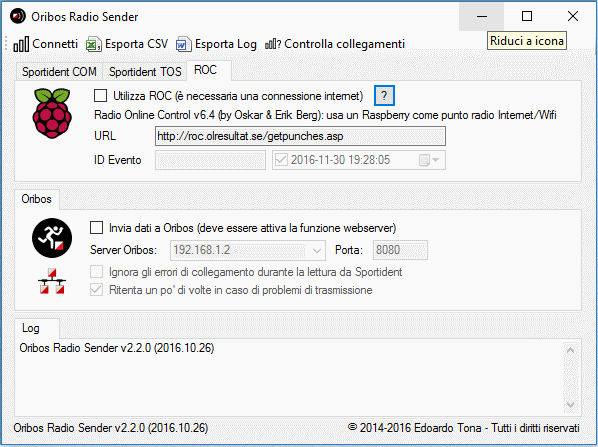The height and width of the screenshot is (447, 598).
Task: Click the Porta number field
Action: pyautogui.click(x=400, y=250)
